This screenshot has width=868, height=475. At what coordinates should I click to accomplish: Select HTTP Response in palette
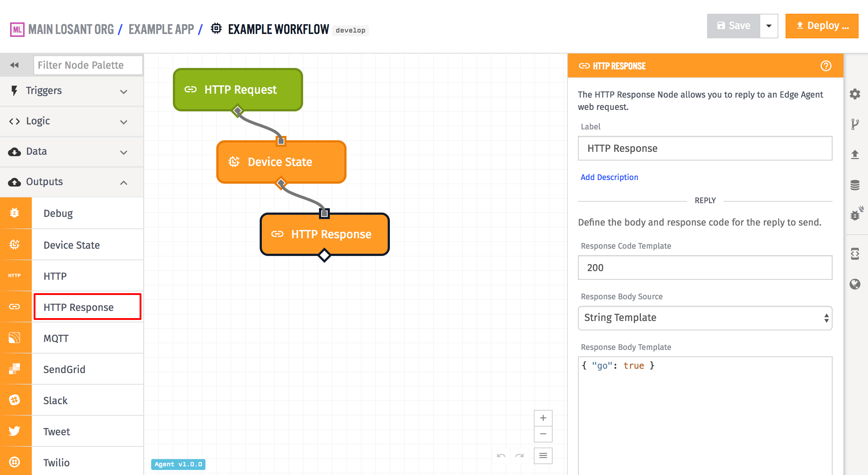point(72,307)
